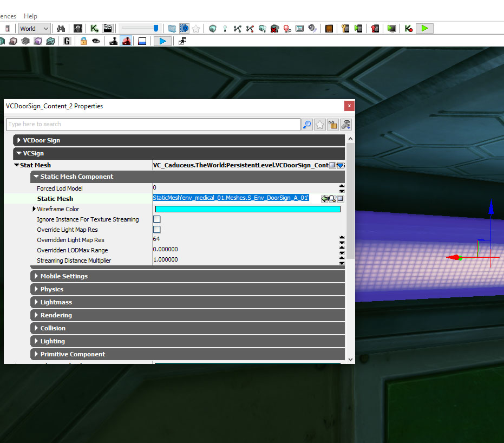The height and width of the screenshot is (443, 504).
Task: Check Override Light Map Res
Action: pos(157,230)
